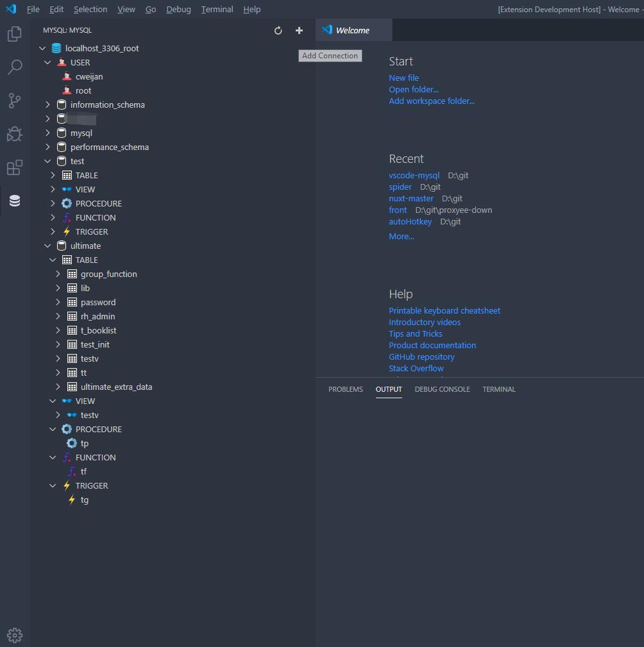
Task: Open the Search view in activity bar
Action: (x=15, y=67)
